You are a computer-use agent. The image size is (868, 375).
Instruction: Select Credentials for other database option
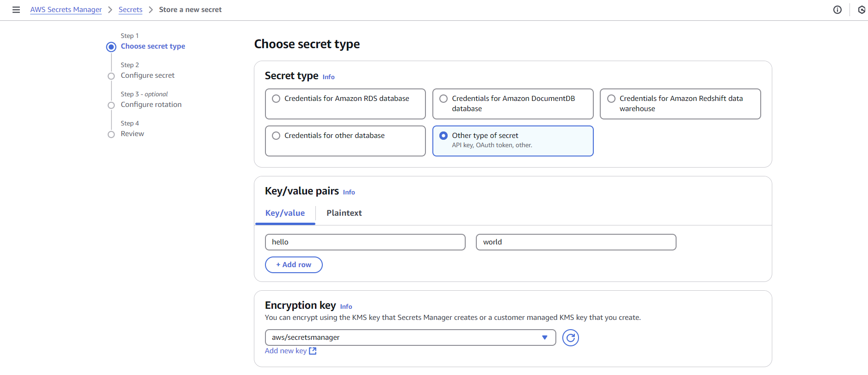[x=276, y=136]
